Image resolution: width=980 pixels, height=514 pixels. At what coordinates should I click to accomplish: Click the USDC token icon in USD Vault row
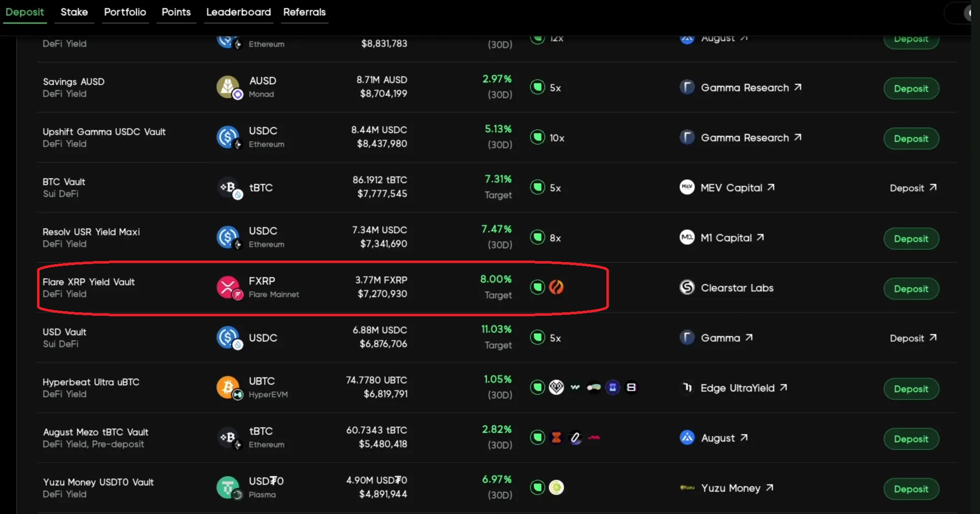click(228, 338)
